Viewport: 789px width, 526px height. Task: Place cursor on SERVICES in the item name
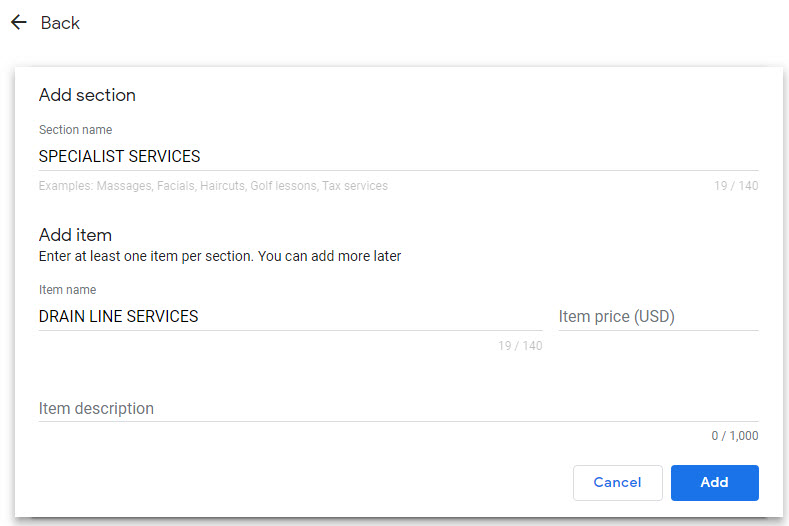162,316
